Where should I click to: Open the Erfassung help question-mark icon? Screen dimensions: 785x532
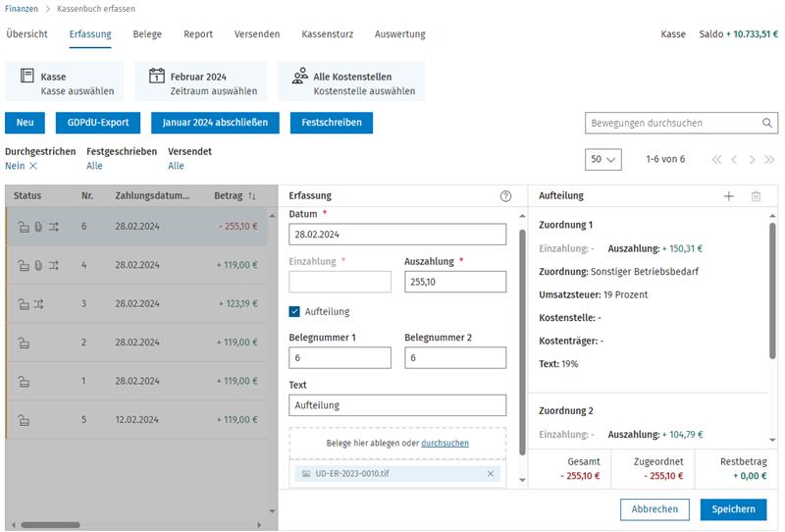tap(505, 196)
